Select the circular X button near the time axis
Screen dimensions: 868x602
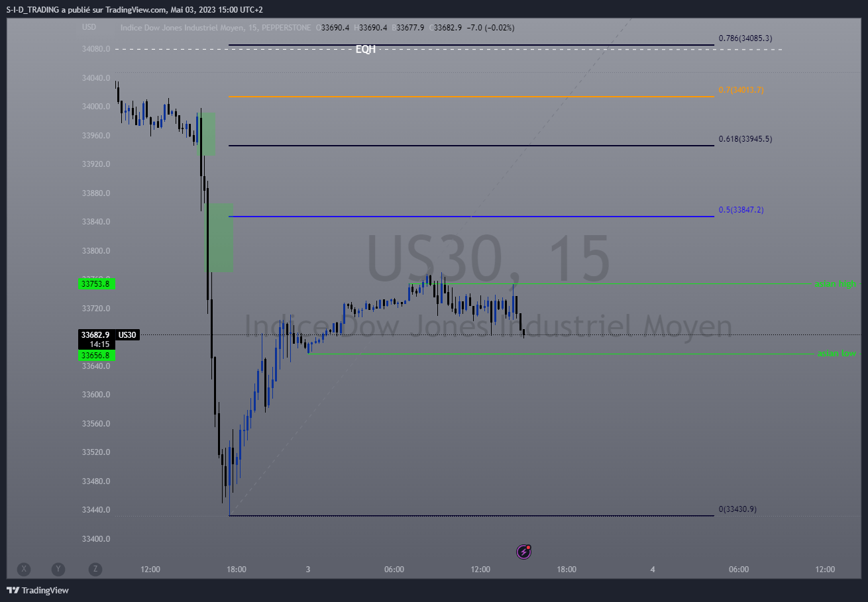coord(24,569)
